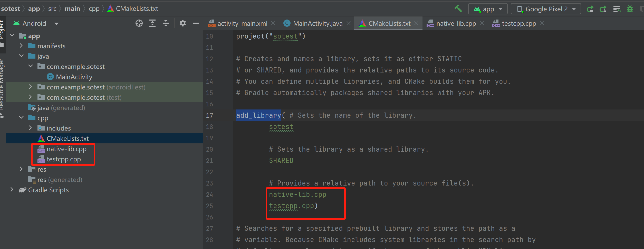Image resolution: width=644 pixels, height=249 pixels.
Task: Hide the Project panel with minus icon
Action: pyautogui.click(x=196, y=23)
